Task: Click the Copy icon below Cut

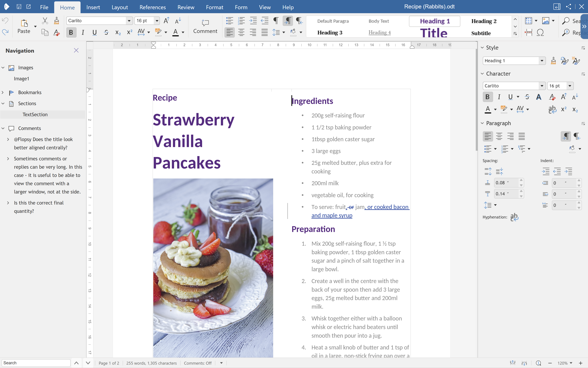Action: pos(45,32)
